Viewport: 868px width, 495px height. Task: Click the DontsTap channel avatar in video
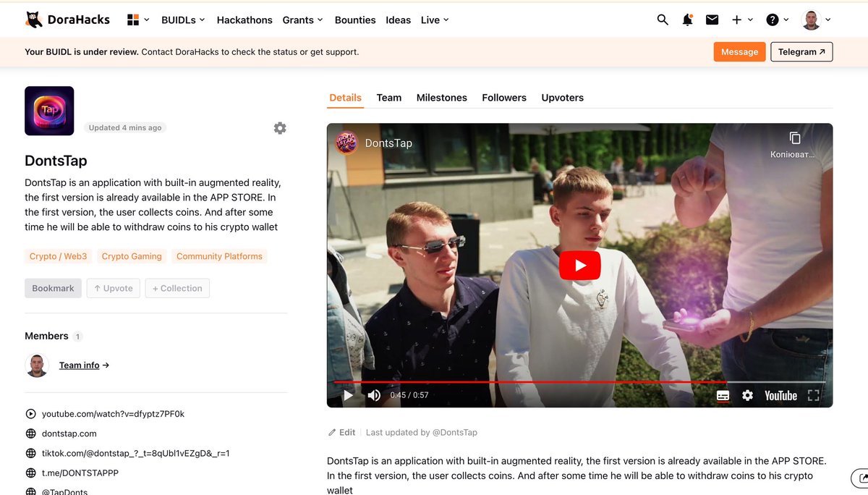click(346, 143)
